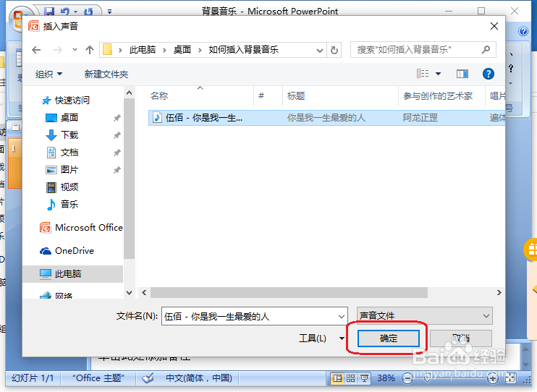
Task: Click horizontal scrollbar left arrow
Action: click(144, 293)
